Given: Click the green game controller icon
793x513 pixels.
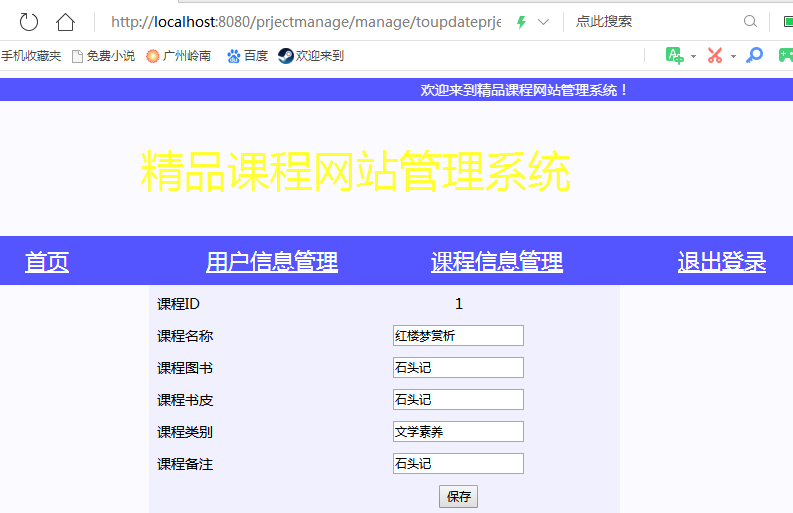Looking at the screenshot, I should [786, 55].
